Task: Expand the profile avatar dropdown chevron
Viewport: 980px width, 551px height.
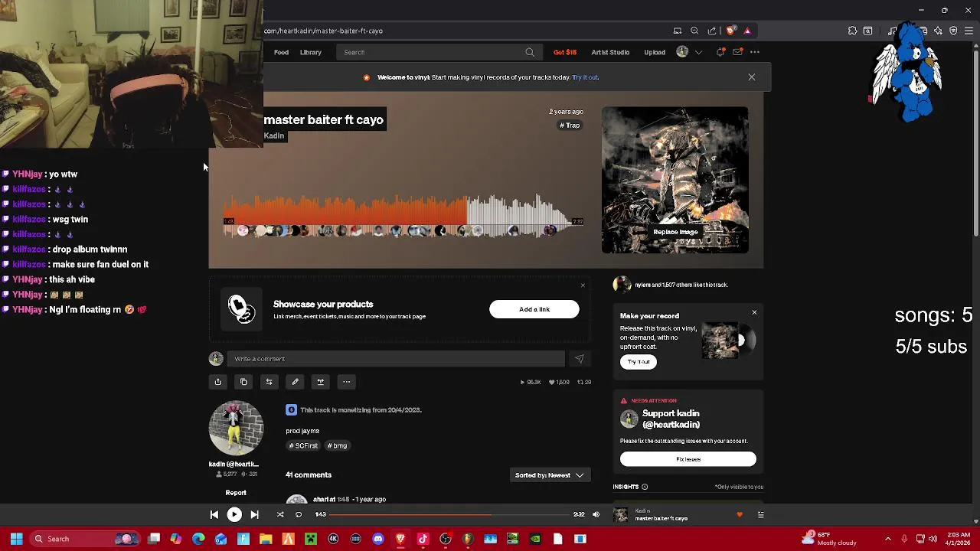Action: 698,52
